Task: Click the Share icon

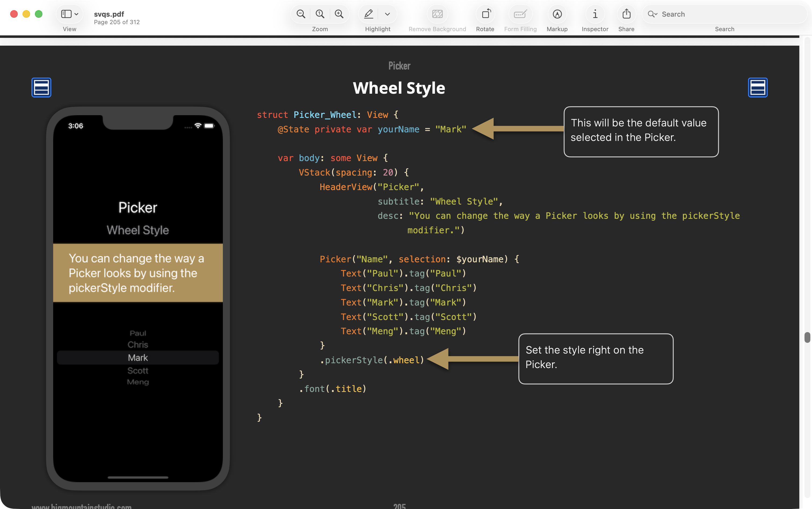Action: (x=626, y=14)
